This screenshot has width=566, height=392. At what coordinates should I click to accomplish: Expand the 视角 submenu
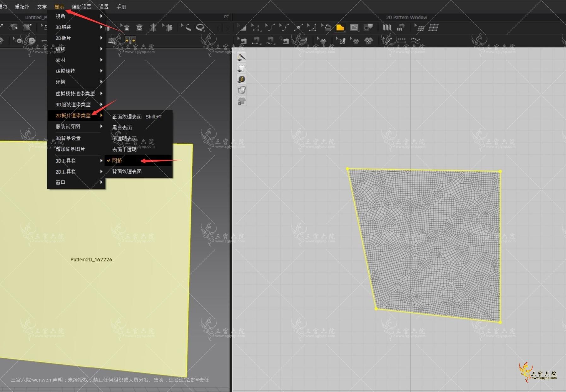[76, 16]
